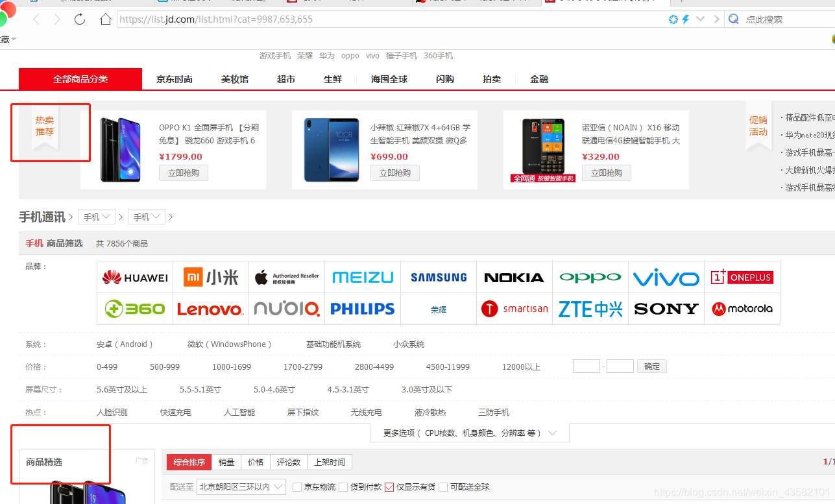Click 立即抢购 for 诺亚信 X16
Viewport: 835px width, 504px height.
tap(607, 173)
